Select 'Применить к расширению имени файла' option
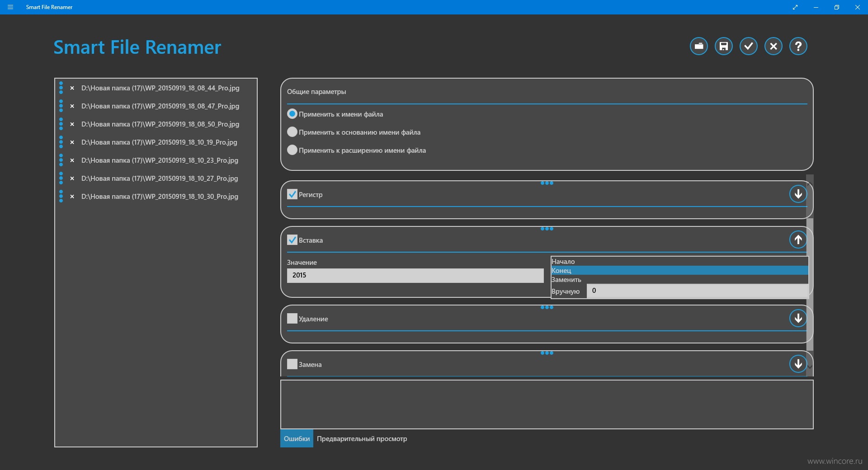Image resolution: width=868 pixels, height=470 pixels. (292, 150)
